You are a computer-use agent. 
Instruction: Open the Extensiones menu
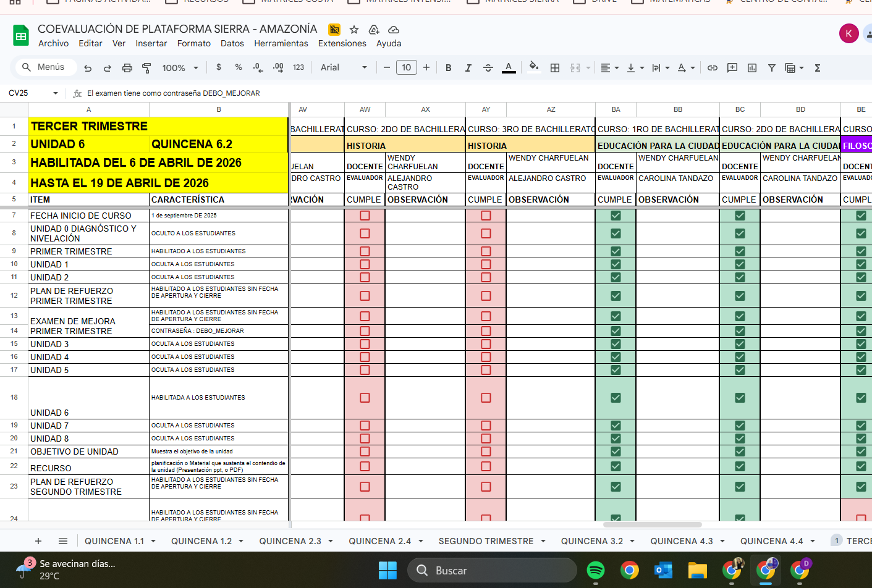coord(342,43)
